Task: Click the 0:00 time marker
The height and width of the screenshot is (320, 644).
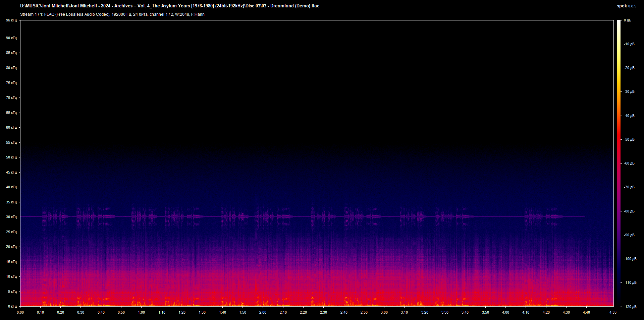Action: pos(20,312)
